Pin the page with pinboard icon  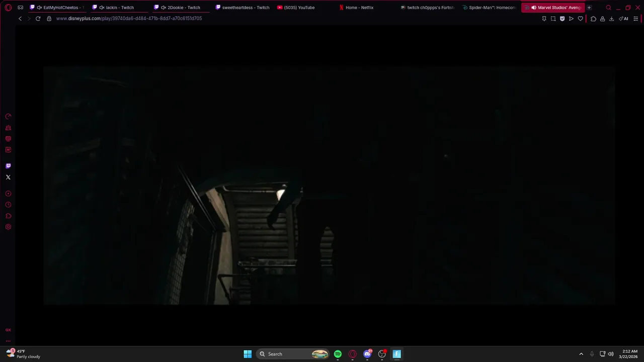click(544, 19)
